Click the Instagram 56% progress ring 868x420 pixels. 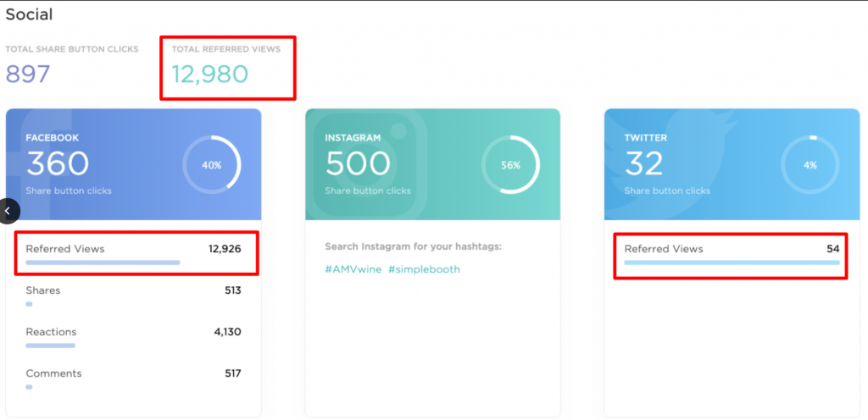click(510, 164)
